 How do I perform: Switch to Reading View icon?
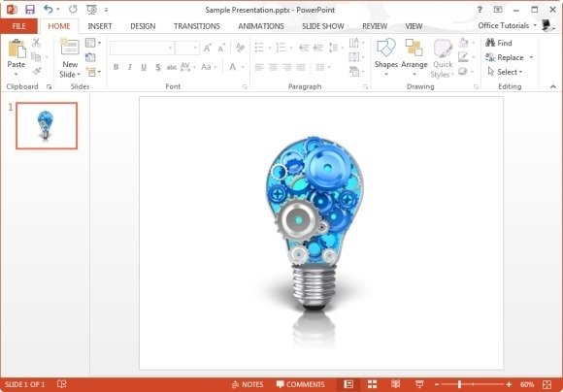(x=396, y=384)
